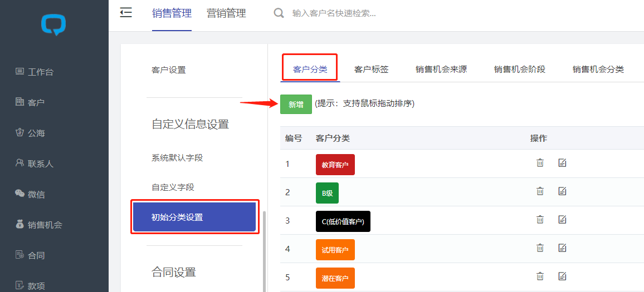
Task: Open 微信 in the sidebar
Action: (30, 194)
